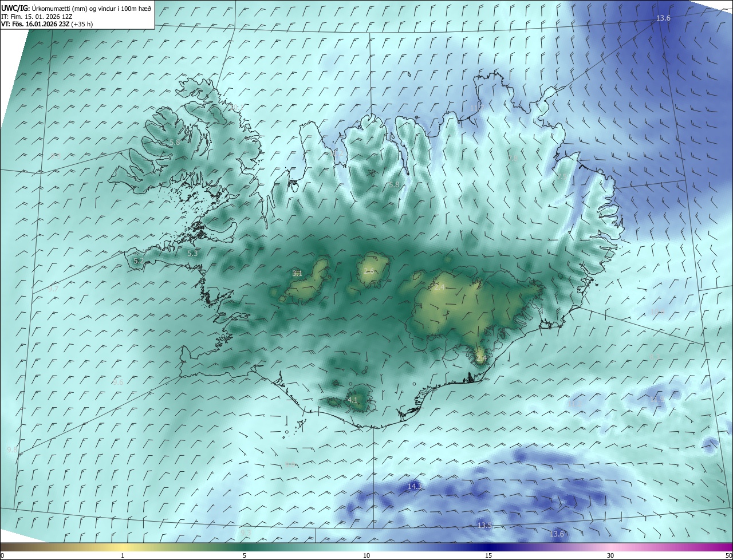Image resolution: width=733 pixels, height=560 pixels.
Task: Click the 13.5 value south of Iceland
Action: point(484,525)
